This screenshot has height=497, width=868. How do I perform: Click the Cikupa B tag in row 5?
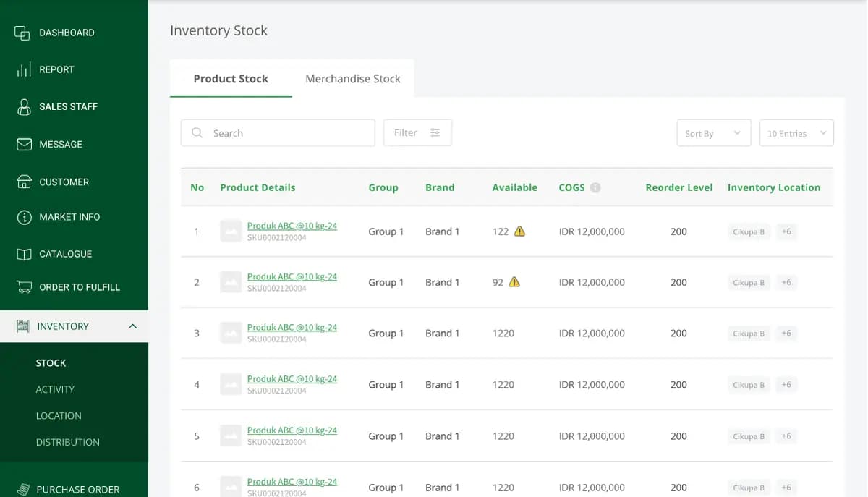tap(749, 436)
